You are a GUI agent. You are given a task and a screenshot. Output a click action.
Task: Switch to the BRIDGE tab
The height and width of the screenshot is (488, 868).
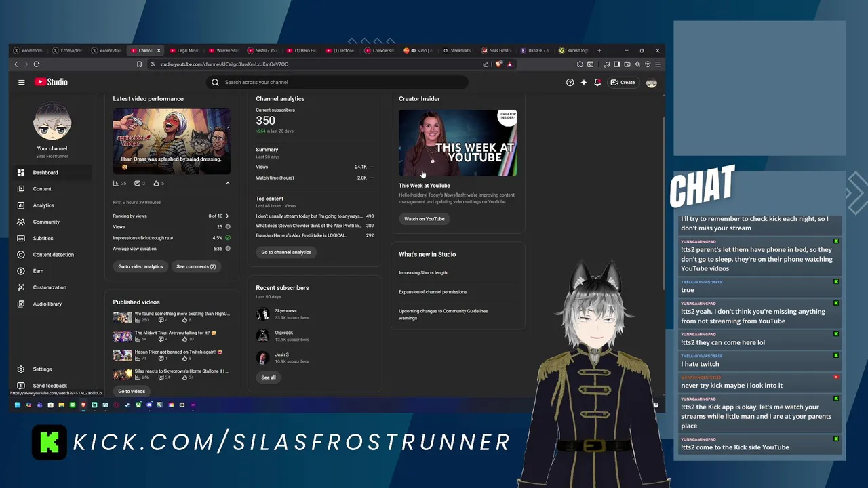pyautogui.click(x=536, y=50)
